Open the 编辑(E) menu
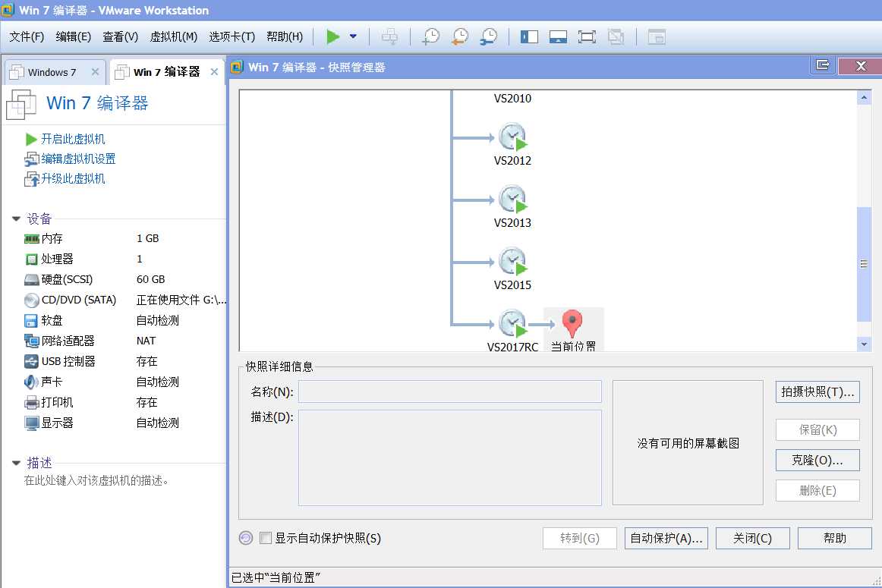 coord(73,37)
